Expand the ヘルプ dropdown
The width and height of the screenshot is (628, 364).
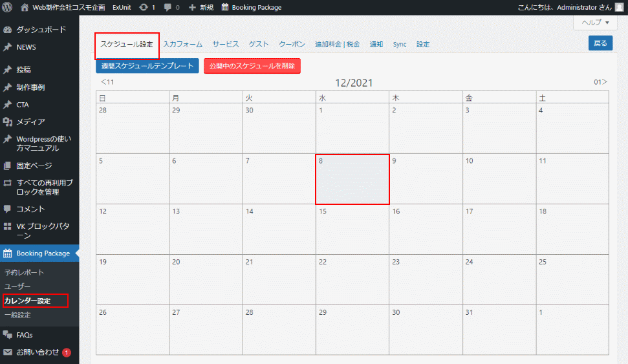[x=595, y=22]
